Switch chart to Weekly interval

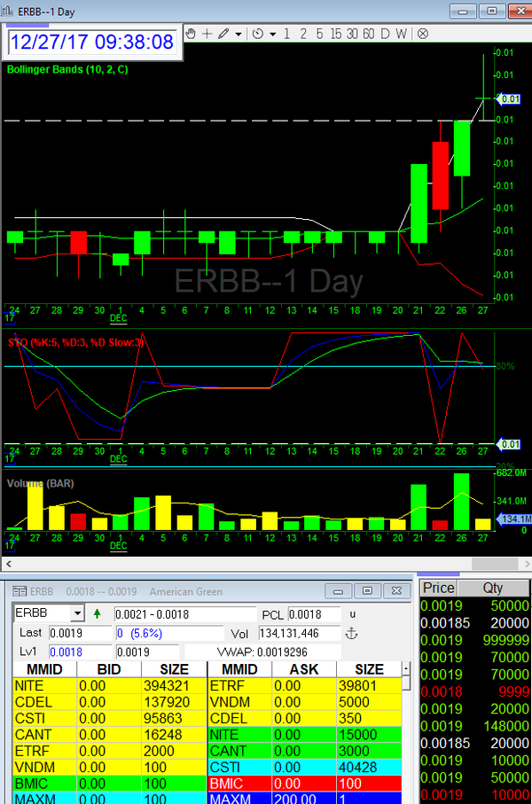(x=402, y=34)
